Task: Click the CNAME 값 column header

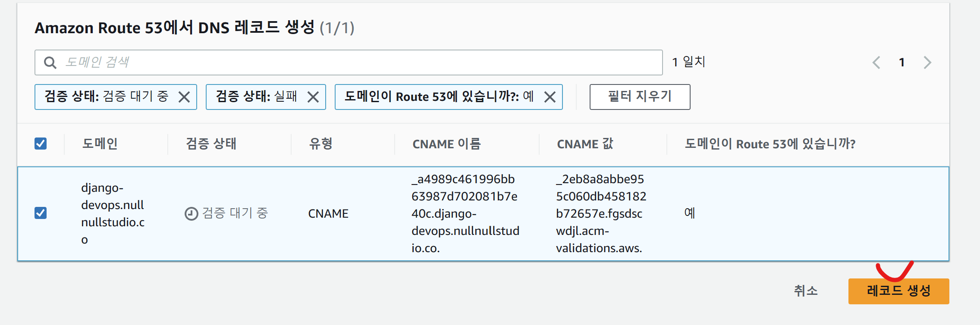Action: 585,144
